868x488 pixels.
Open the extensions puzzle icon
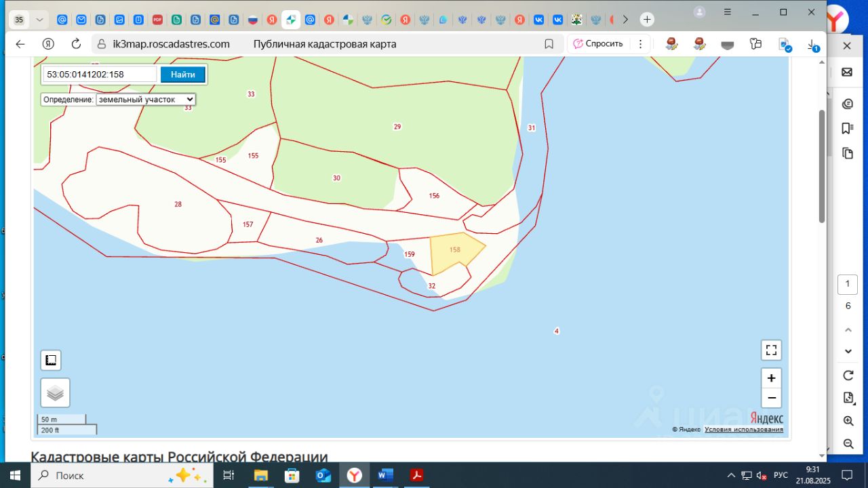click(755, 44)
